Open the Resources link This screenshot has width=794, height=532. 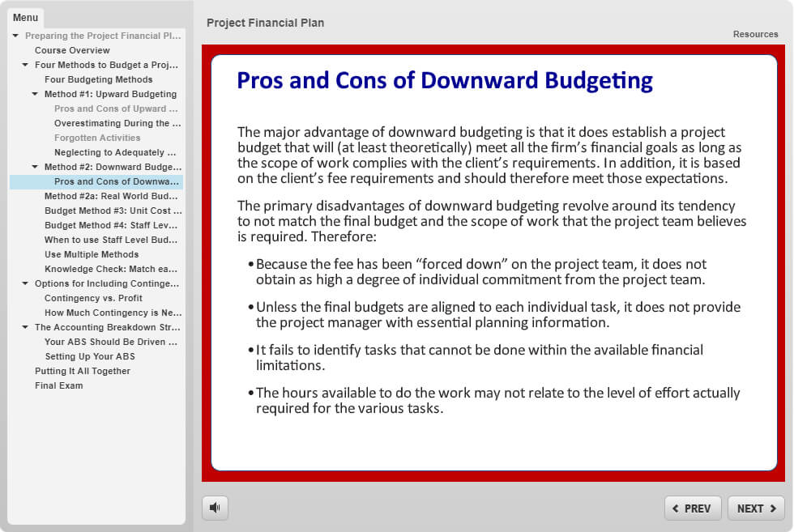pos(755,34)
